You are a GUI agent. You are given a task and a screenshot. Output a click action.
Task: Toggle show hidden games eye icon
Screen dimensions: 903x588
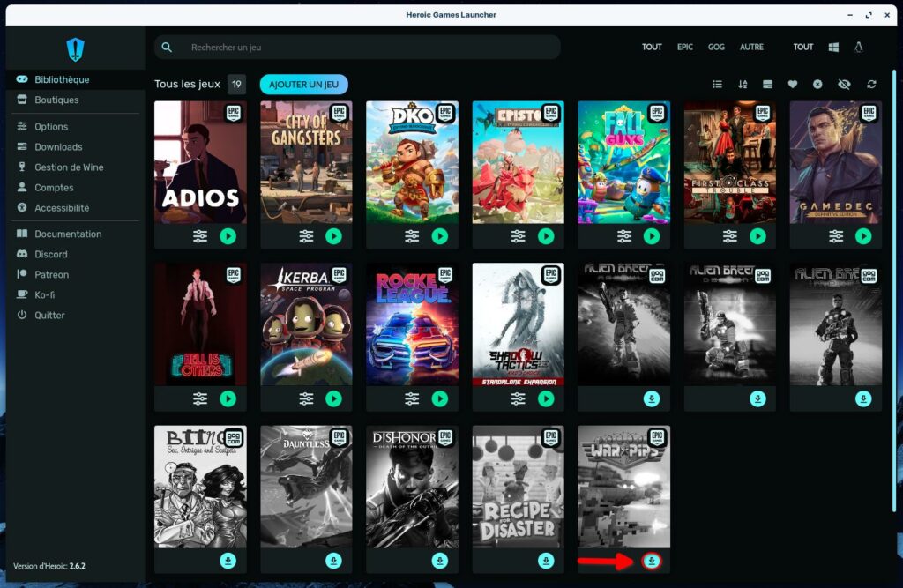pyautogui.click(x=844, y=85)
